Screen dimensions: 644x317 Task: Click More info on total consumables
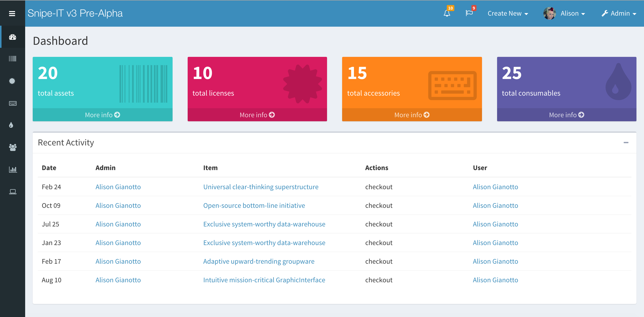click(567, 115)
